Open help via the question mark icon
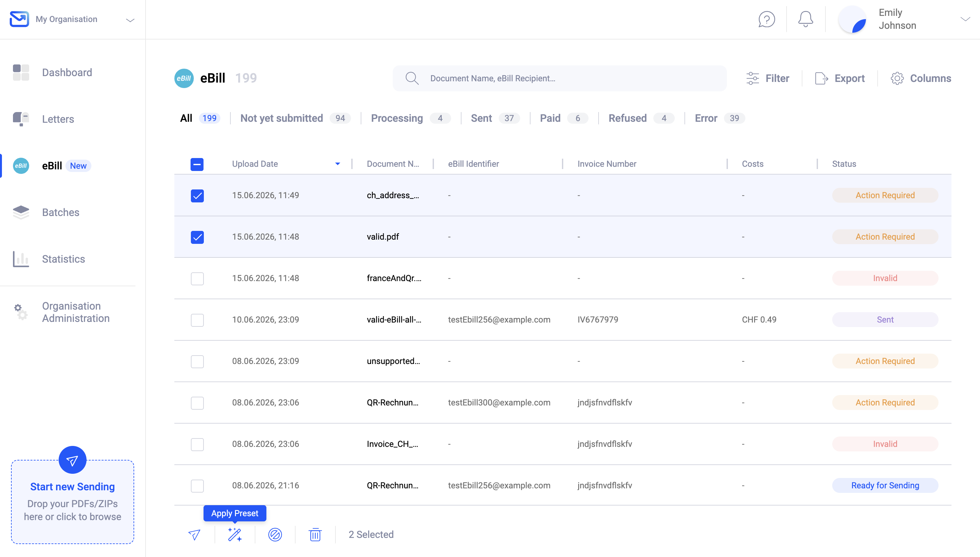Screen dimensions: 980x557 pos(766,19)
